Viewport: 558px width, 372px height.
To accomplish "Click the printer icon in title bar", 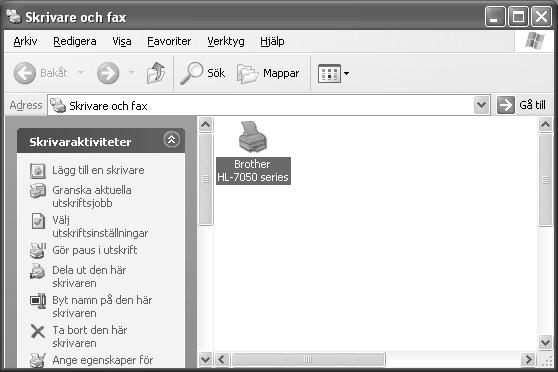I will (x=14, y=17).
